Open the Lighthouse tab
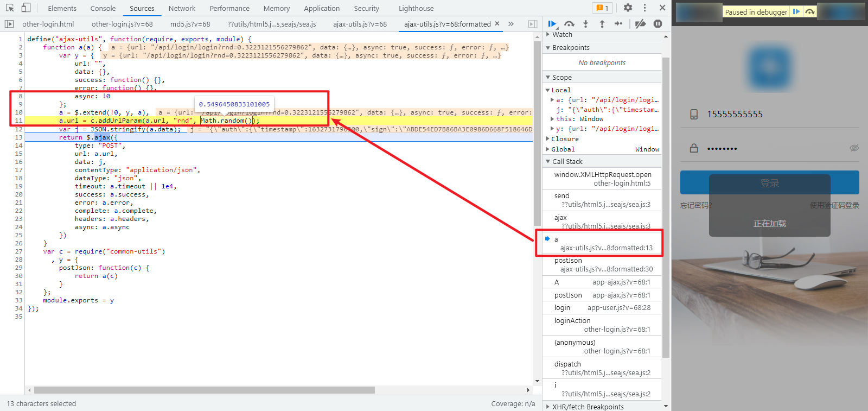Screen dimensions: 868x411 tap(416, 8)
